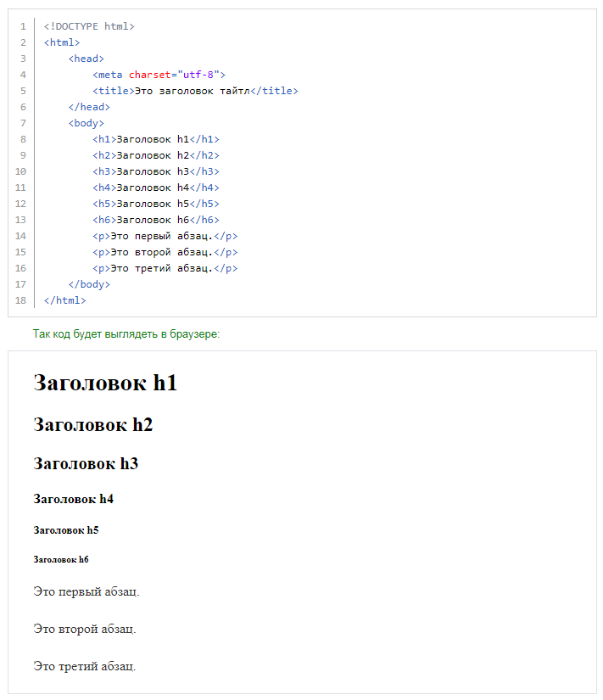Click the rendered 'Заголовок h3' heading

click(x=86, y=464)
